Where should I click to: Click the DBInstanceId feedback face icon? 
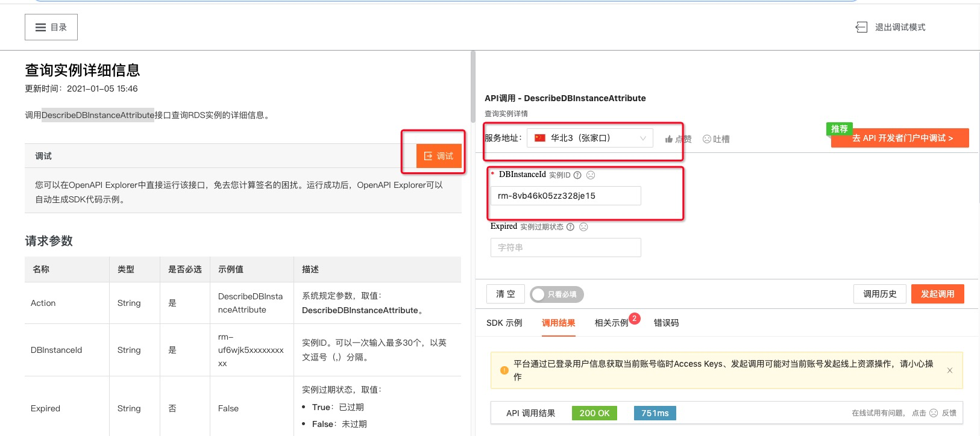tap(591, 175)
